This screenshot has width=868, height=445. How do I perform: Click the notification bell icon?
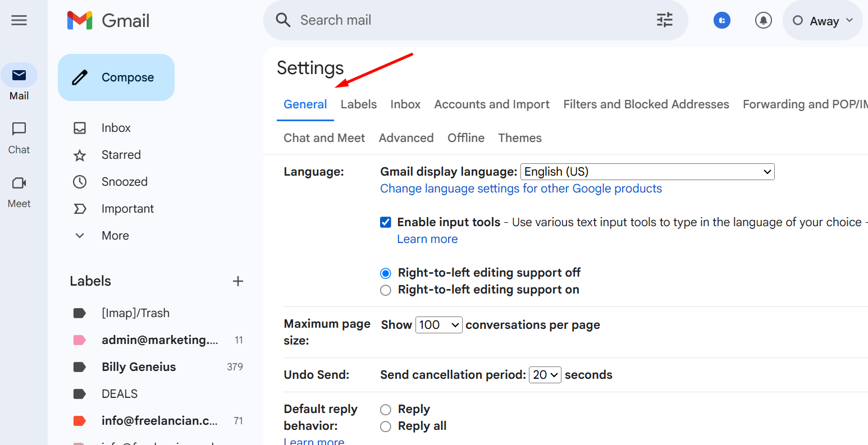click(x=763, y=20)
